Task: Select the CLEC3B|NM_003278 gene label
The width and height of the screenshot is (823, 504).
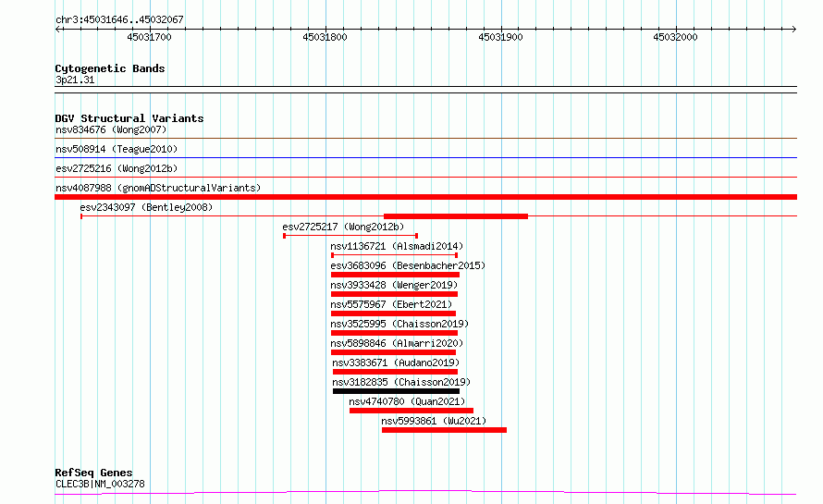Action: (x=100, y=484)
